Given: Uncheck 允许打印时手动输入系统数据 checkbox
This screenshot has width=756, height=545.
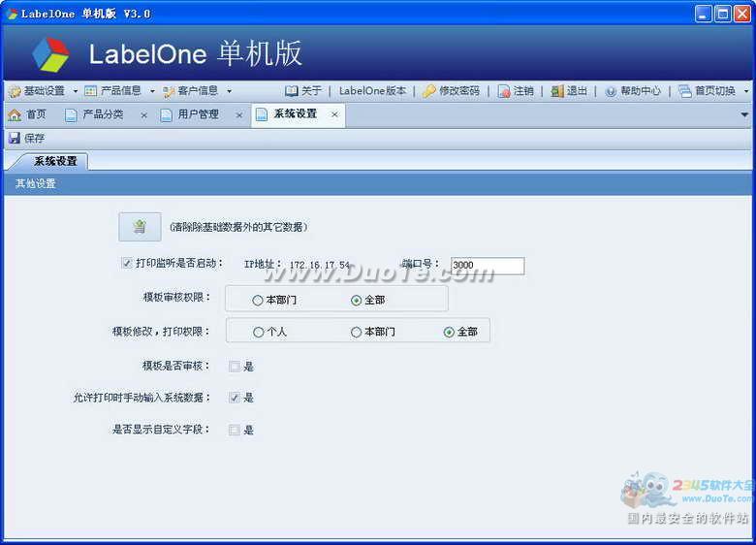Looking at the screenshot, I should (x=235, y=398).
